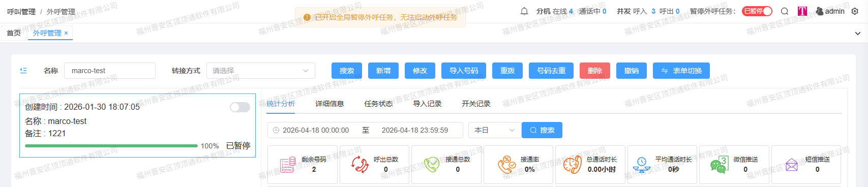
Task: Open the 任务状态 tab
Action: click(378, 104)
